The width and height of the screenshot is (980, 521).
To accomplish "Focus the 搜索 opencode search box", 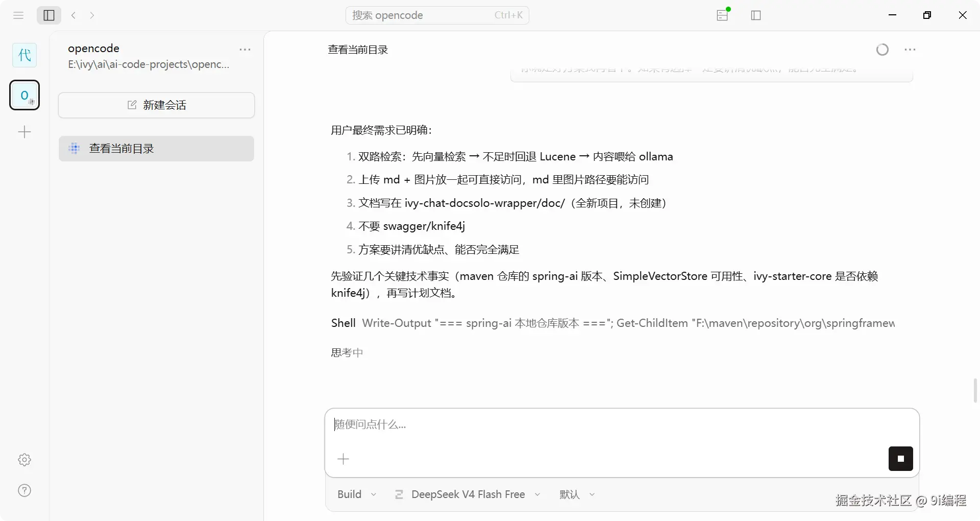I will pos(437,15).
